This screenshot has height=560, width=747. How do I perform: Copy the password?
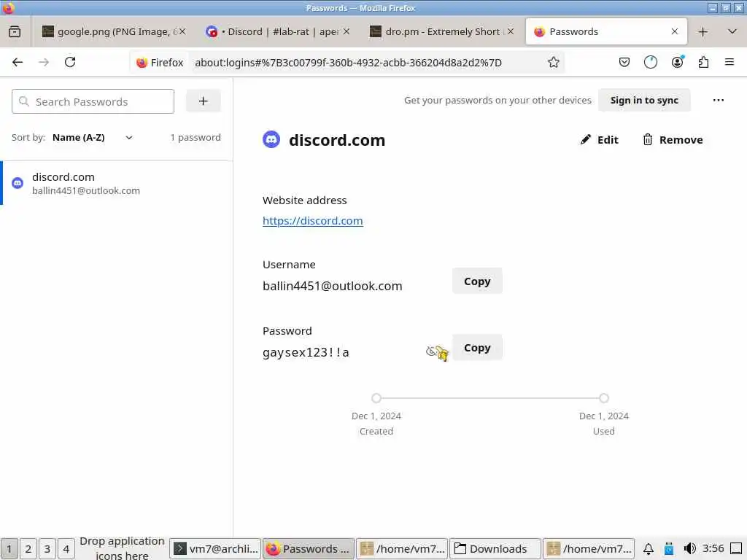(x=477, y=348)
